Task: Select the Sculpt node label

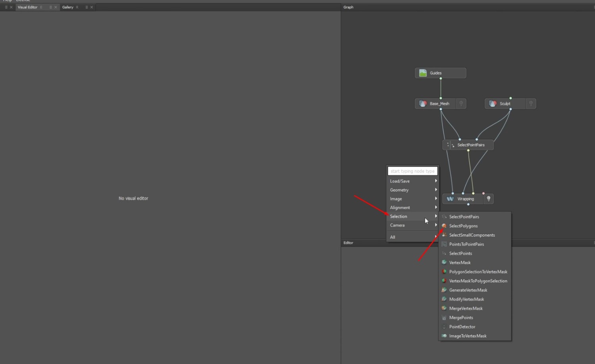Action: point(505,103)
